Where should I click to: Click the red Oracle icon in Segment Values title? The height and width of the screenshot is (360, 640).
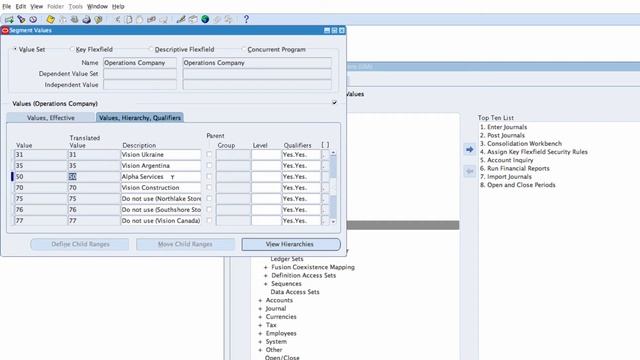point(5,30)
